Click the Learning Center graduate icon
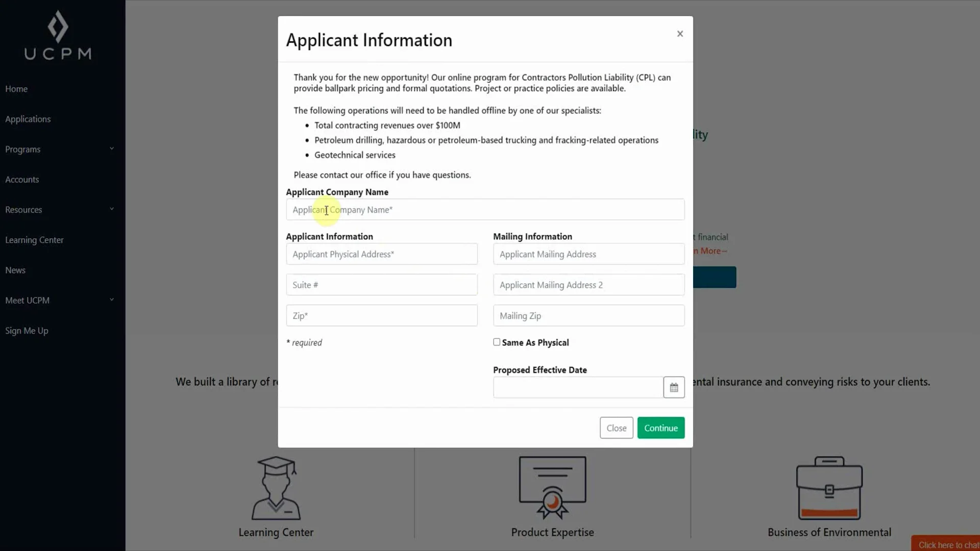The width and height of the screenshot is (980, 551). 276,488
